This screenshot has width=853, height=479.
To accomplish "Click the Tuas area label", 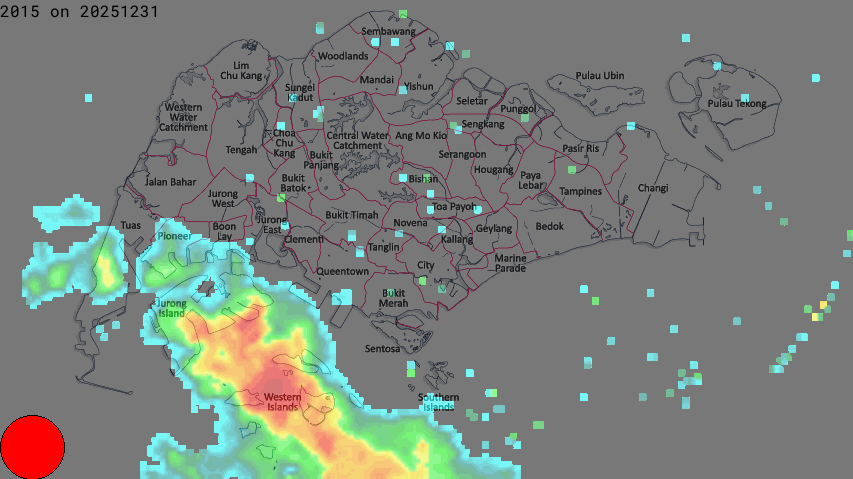I will [x=131, y=226].
